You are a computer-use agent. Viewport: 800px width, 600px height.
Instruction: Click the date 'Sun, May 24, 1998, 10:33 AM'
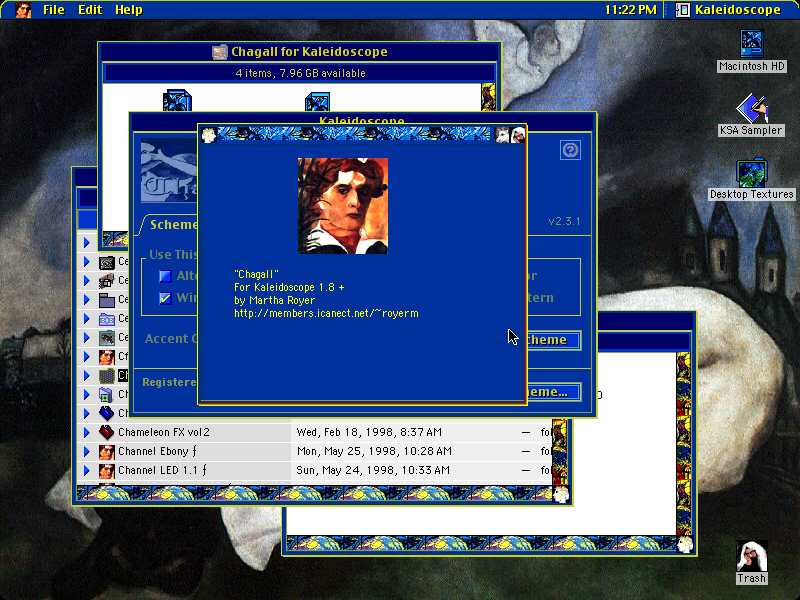click(x=373, y=470)
